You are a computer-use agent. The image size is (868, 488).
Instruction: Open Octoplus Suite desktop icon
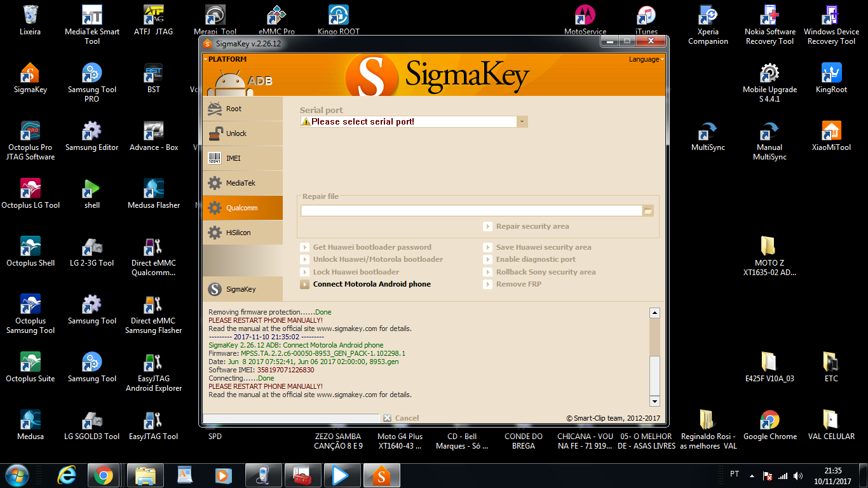click(x=31, y=368)
